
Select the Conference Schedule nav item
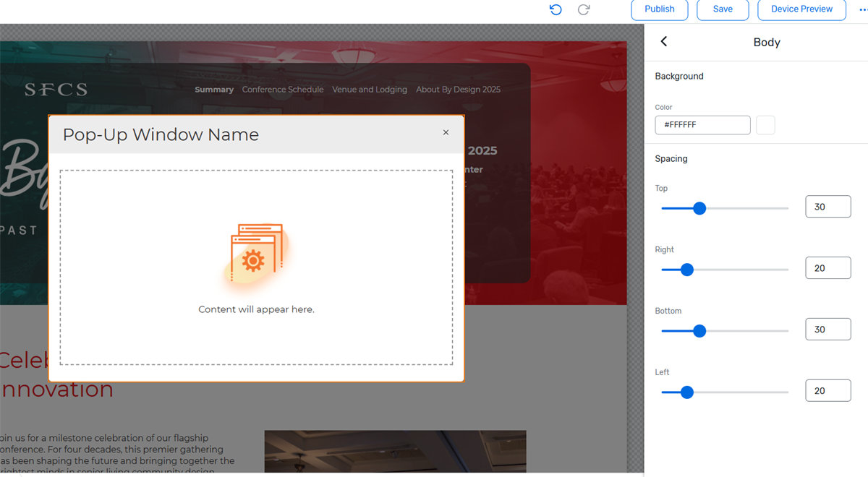[x=283, y=90]
